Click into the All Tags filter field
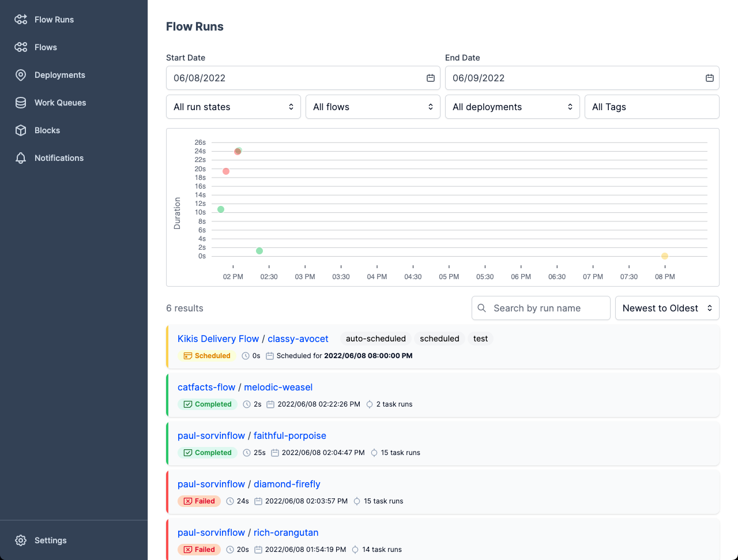738x560 pixels. click(652, 107)
